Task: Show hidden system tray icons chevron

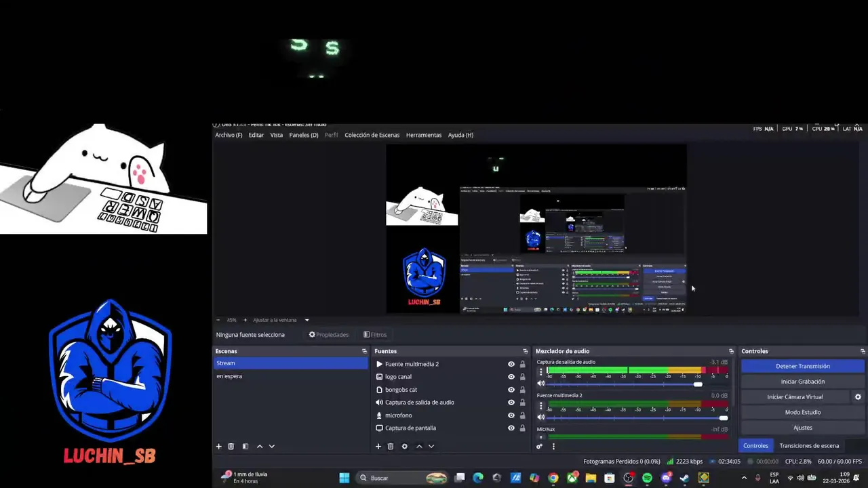Action: (744, 478)
